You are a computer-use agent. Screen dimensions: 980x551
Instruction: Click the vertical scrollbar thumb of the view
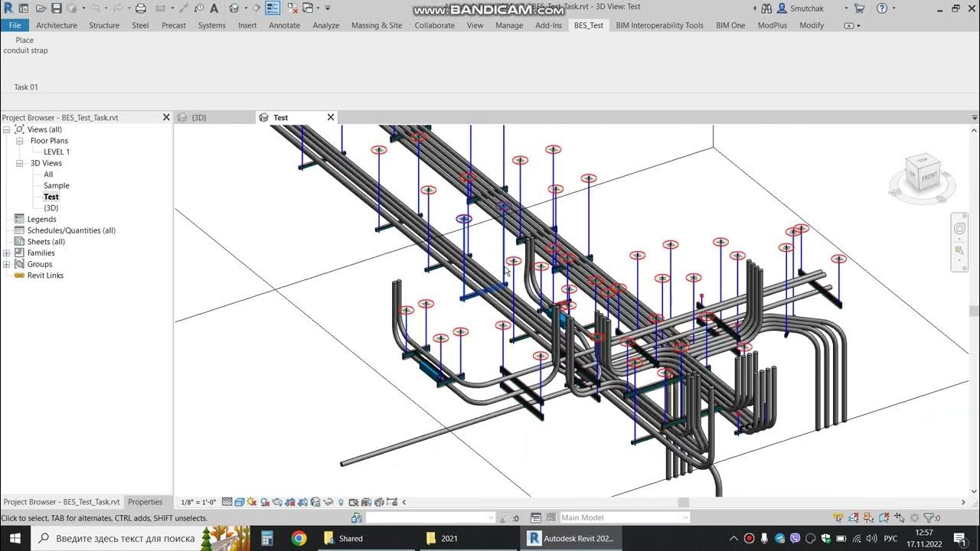[974, 311]
